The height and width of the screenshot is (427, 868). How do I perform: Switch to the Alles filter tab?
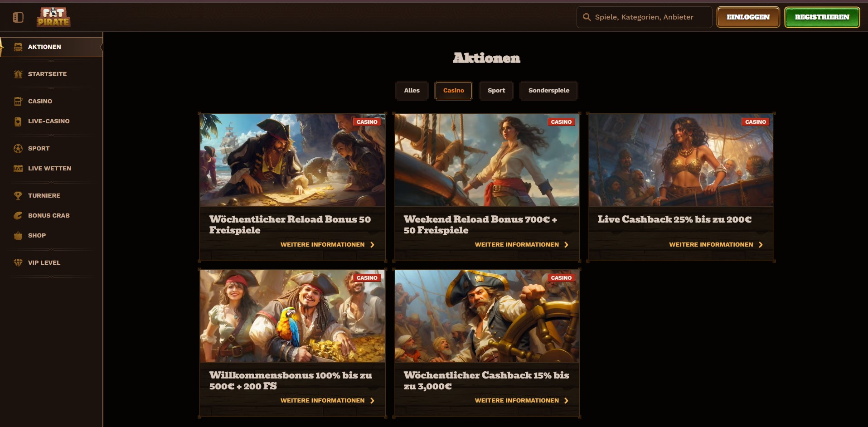pos(412,91)
